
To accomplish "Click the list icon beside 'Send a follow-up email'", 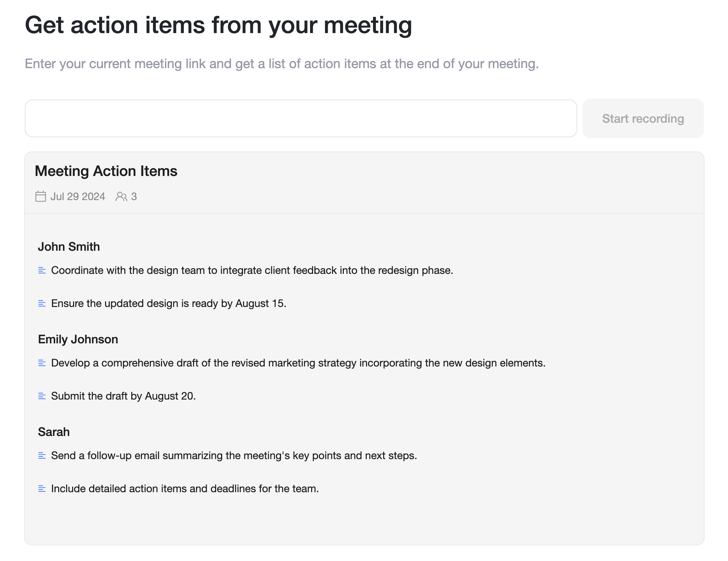I will point(42,455).
